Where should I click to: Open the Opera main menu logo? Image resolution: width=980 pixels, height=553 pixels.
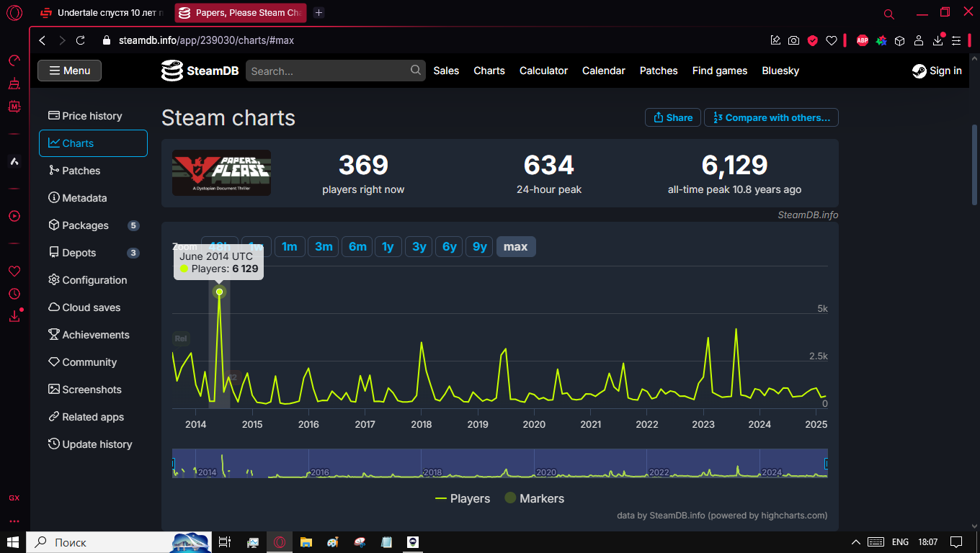click(14, 13)
